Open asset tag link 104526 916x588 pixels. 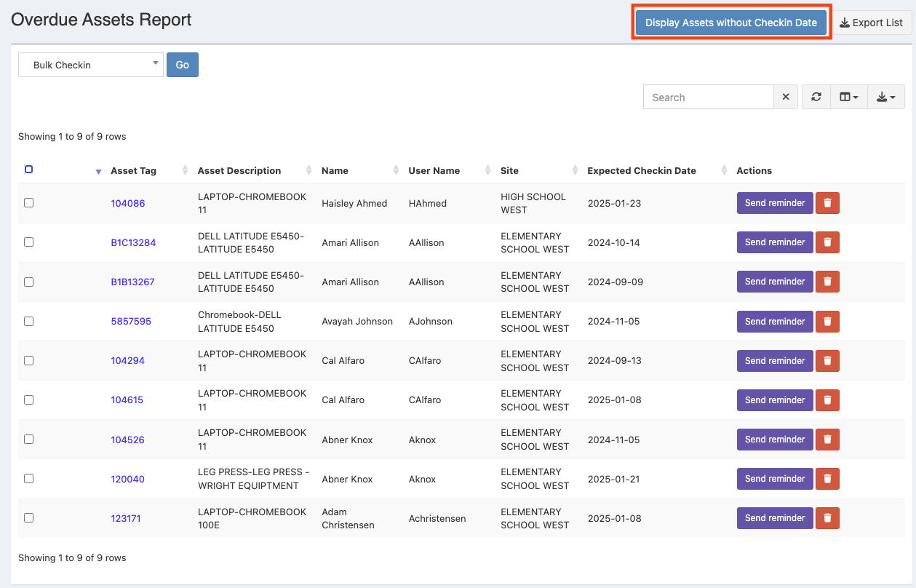[127, 440]
